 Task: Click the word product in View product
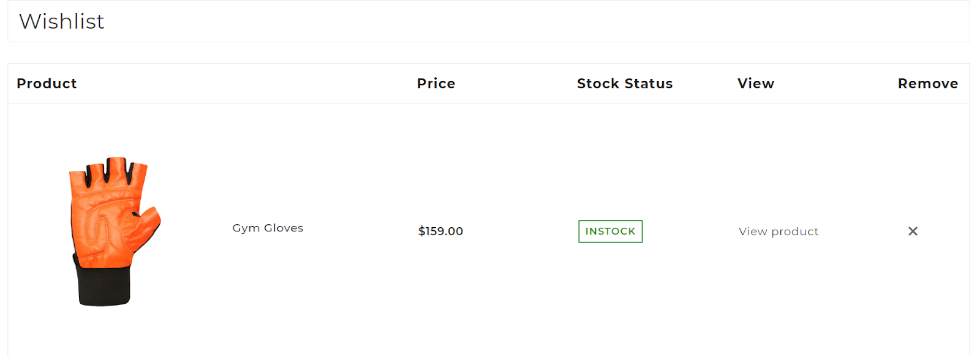pos(795,231)
